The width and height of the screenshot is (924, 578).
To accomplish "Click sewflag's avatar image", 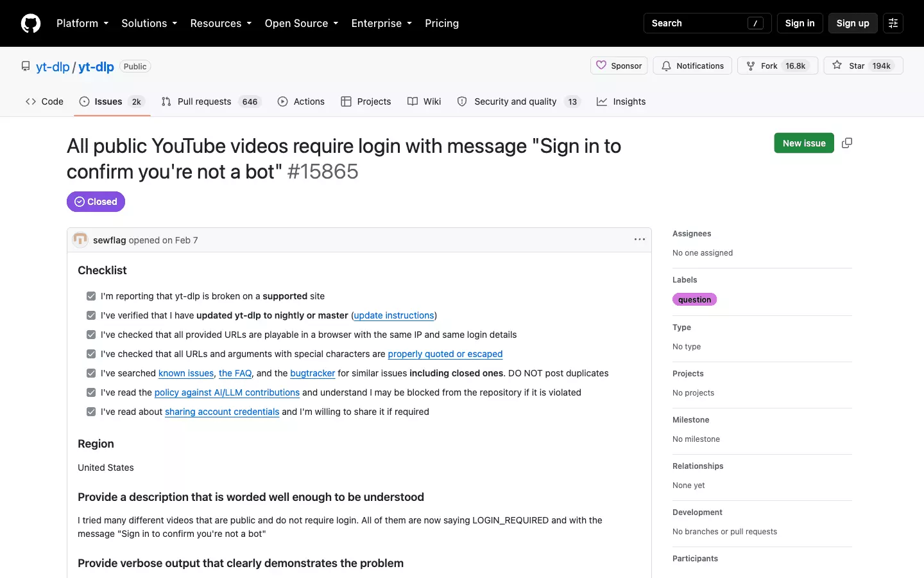I will coord(80,240).
